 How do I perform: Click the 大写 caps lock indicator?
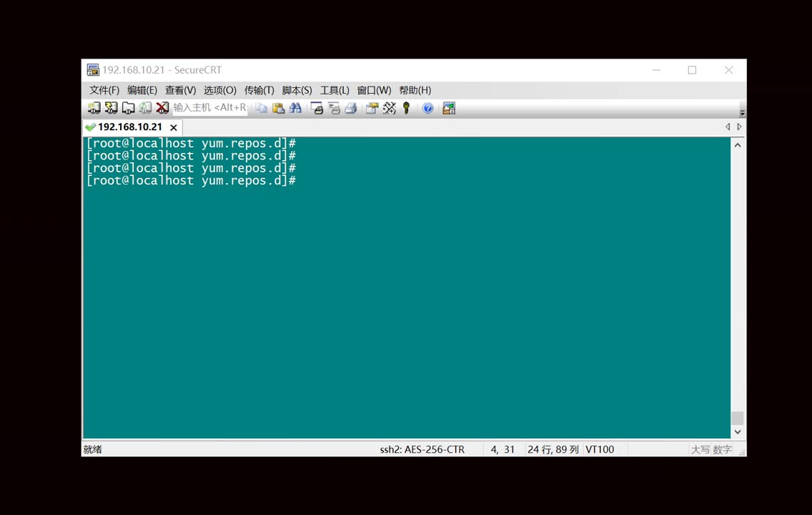point(700,449)
